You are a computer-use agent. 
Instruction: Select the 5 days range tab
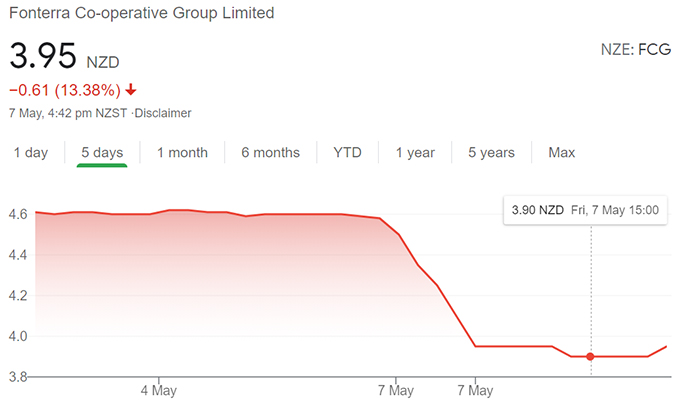coord(102,153)
